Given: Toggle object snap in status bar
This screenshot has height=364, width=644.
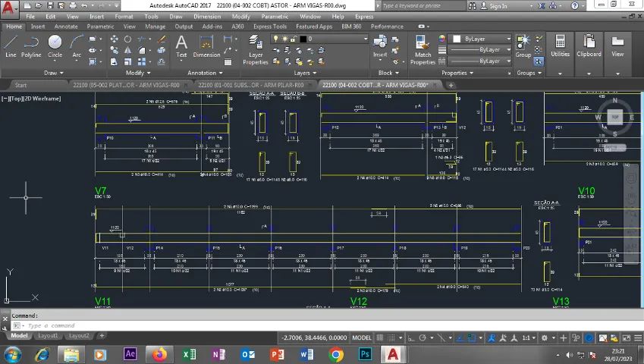Looking at the screenshot, I should click(x=472, y=338).
